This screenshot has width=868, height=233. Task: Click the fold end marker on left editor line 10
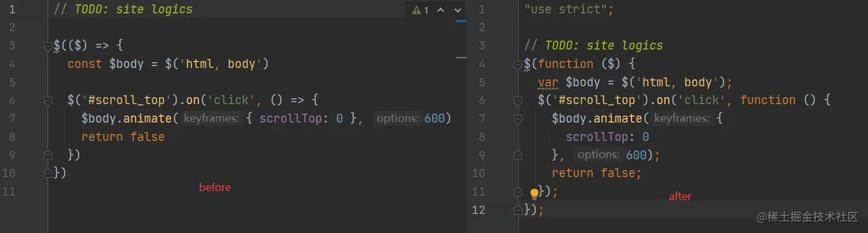pos(48,173)
